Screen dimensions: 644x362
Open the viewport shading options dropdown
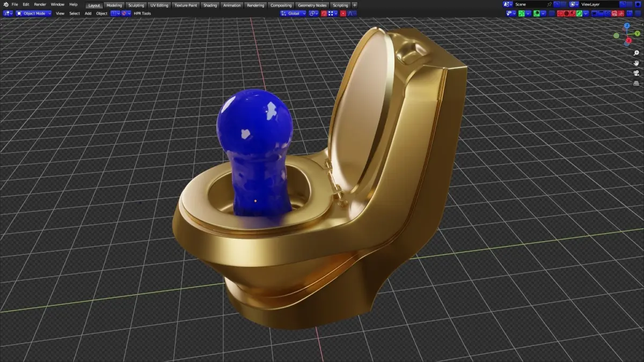tap(586, 13)
